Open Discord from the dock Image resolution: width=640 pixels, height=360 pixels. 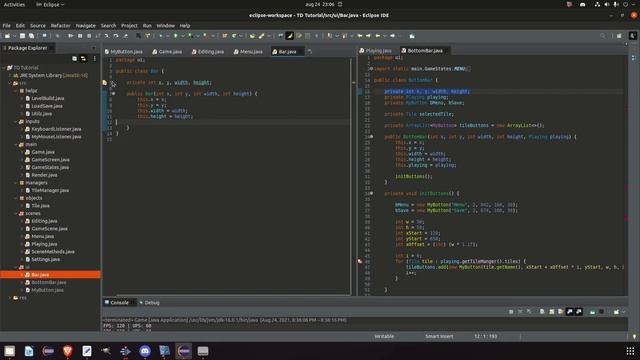(145, 351)
